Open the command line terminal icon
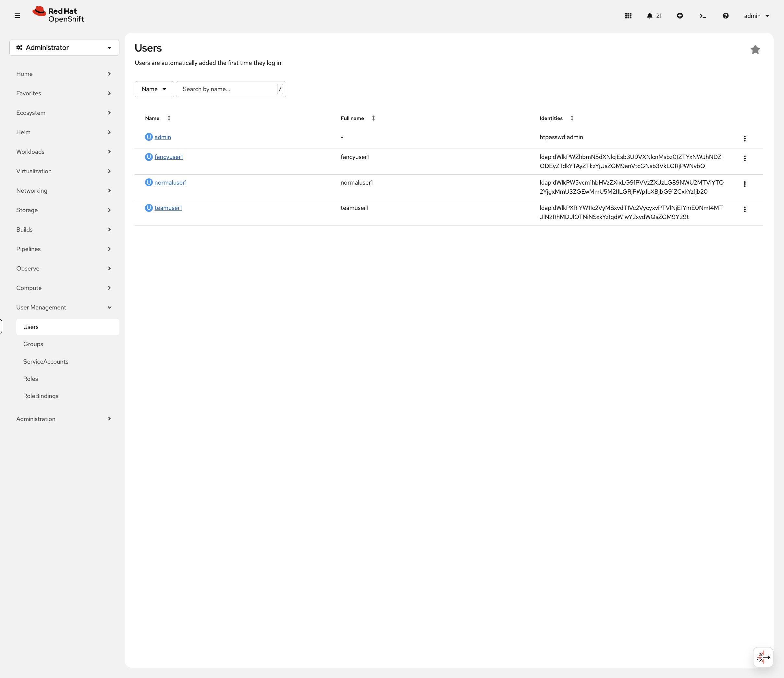The image size is (784, 678). click(x=703, y=16)
